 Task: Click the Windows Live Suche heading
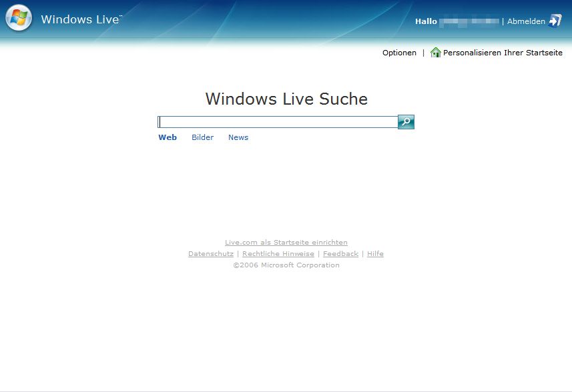click(286, 99)
